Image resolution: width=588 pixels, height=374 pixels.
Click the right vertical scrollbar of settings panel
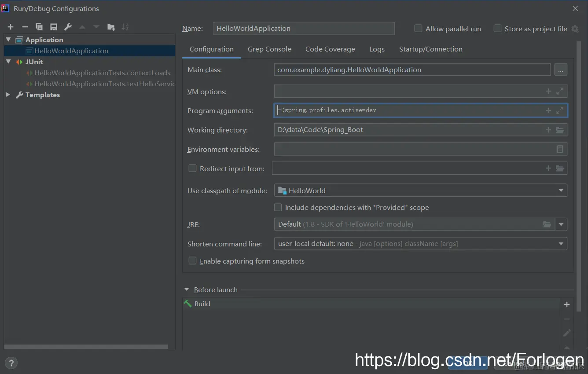[579, 176]
